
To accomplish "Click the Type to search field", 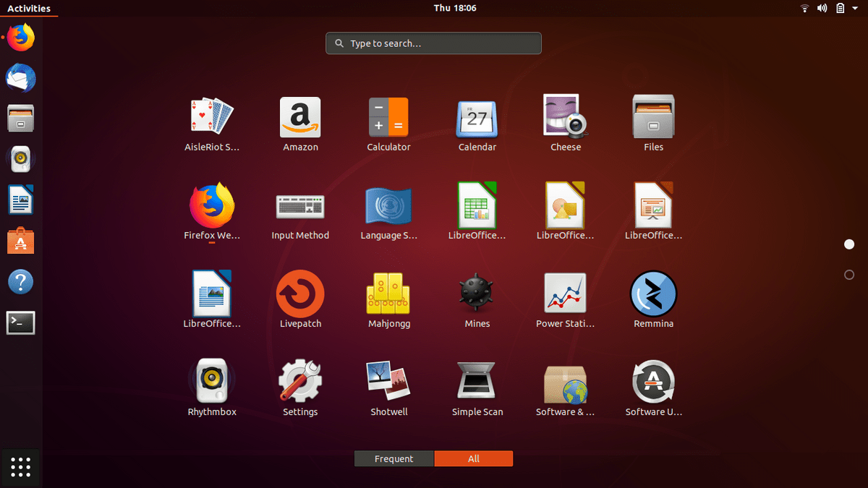I will (433, 43).
